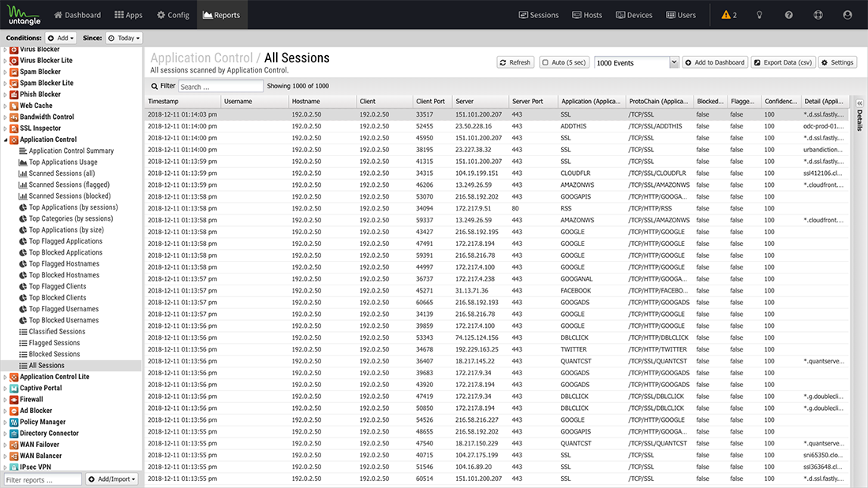The height and width of the screenshot is (488, 868).
Task: Expand the Policy Manager tree node
Action: tap(6, 422)
